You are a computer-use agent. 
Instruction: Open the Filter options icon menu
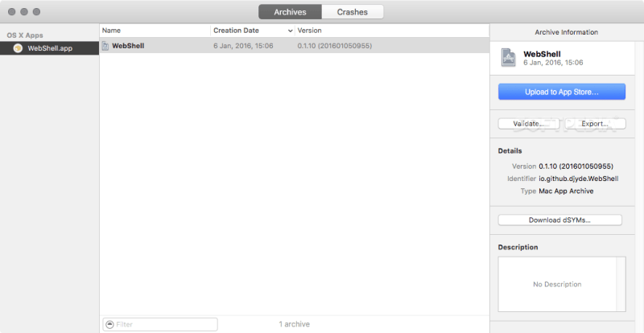click(109, 324)
